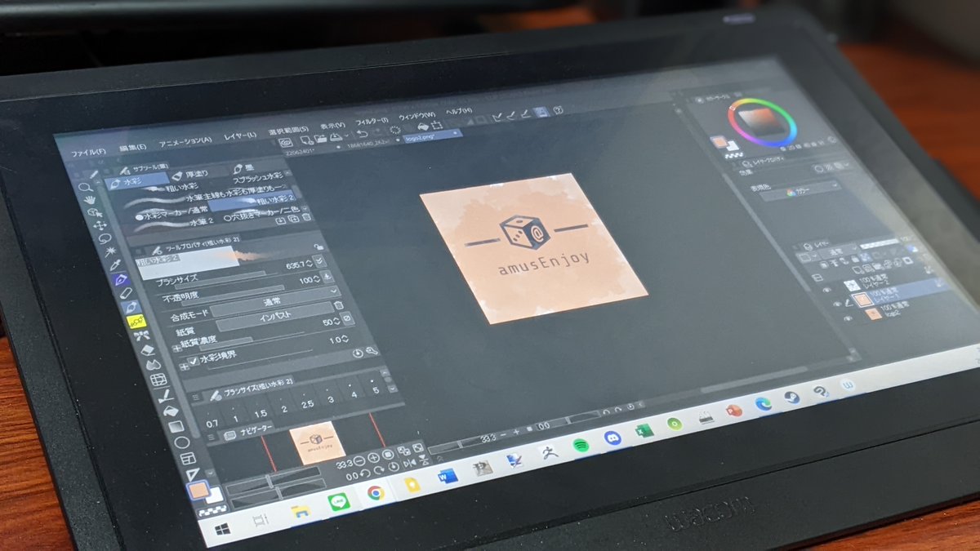Toggle visibility eye of logo2 layer
The height and width of the screenshot is (551, 980).
tap(848, 318)
